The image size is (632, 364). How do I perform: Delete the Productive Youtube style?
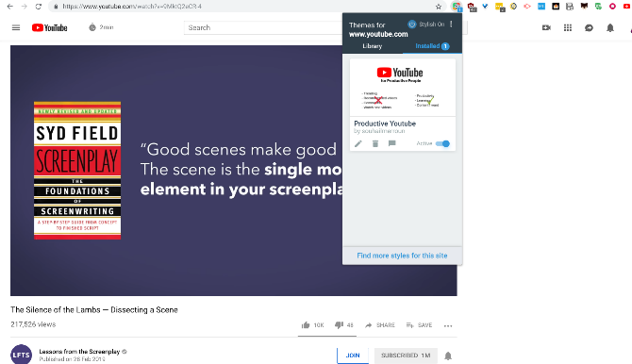(x=375, y=143)
